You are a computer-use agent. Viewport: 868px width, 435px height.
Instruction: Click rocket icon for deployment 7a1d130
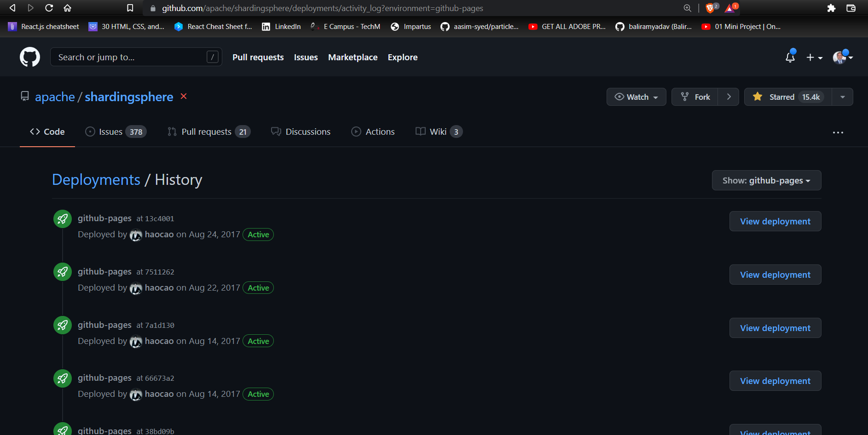(x=63, y=325)
